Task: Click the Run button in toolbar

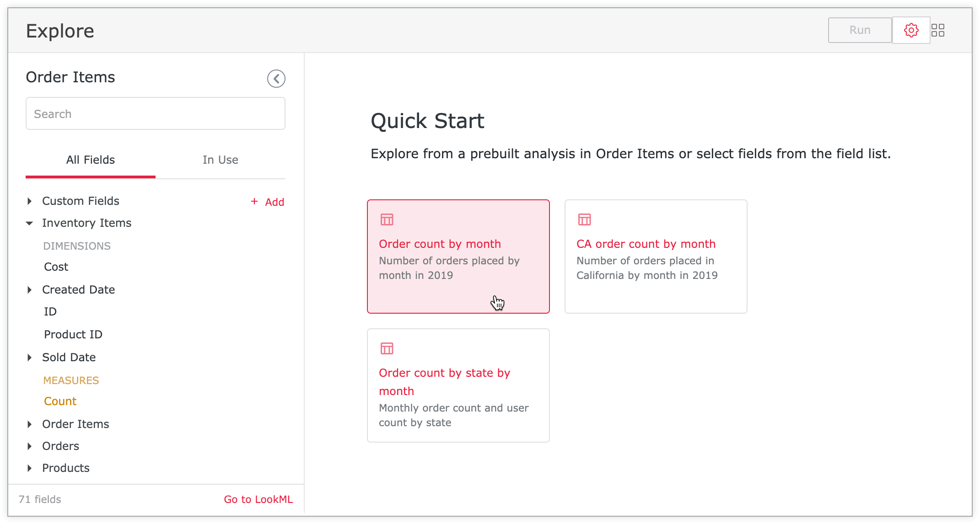Action: click(x=859, y=30)
